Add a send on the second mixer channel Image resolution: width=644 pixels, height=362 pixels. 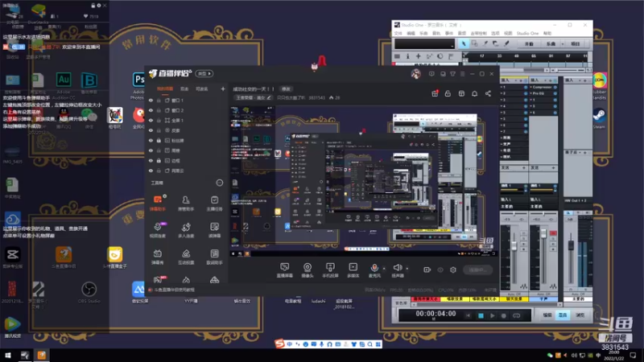tap(553, 168)
